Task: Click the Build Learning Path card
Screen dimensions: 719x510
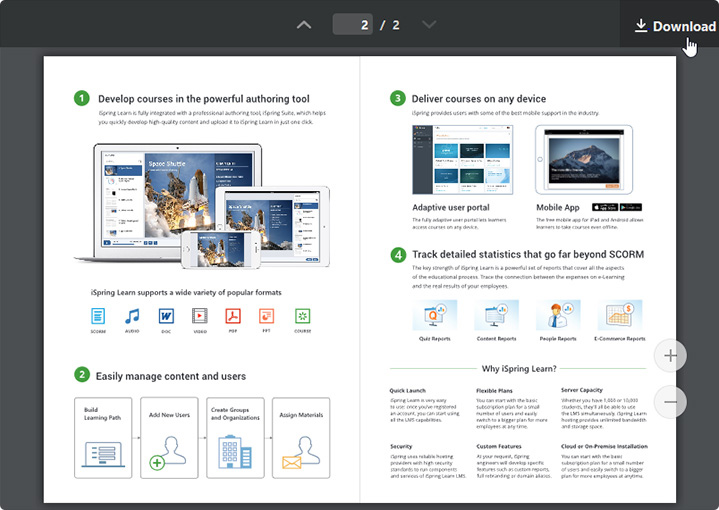Action: (x=103, y=438)
